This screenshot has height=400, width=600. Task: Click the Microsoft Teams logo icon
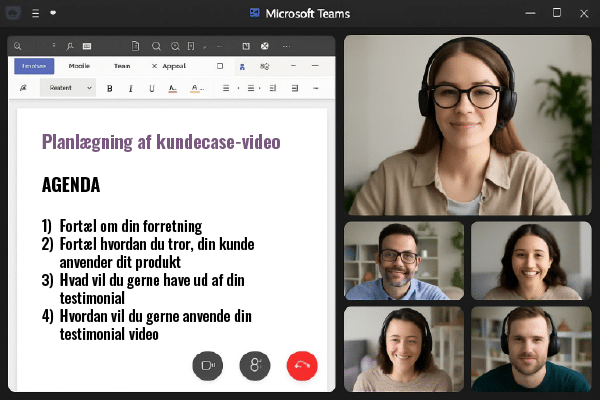255,13
